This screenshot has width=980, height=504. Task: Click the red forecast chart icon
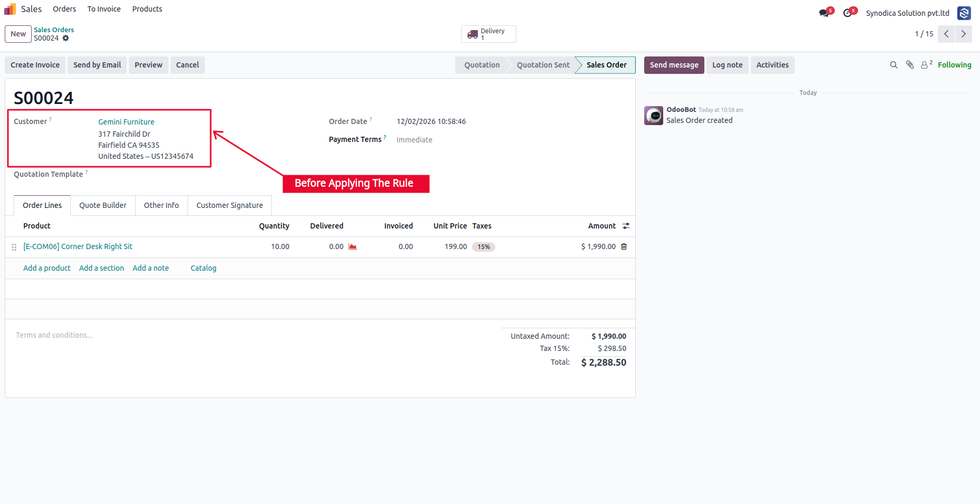(353, 246)
